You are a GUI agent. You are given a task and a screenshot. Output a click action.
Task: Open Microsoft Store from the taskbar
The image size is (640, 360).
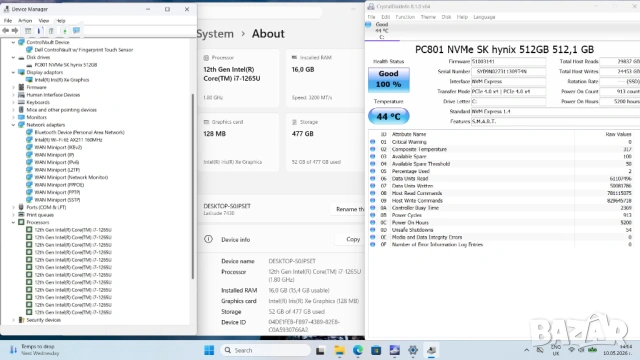click(x=376, y=350)
